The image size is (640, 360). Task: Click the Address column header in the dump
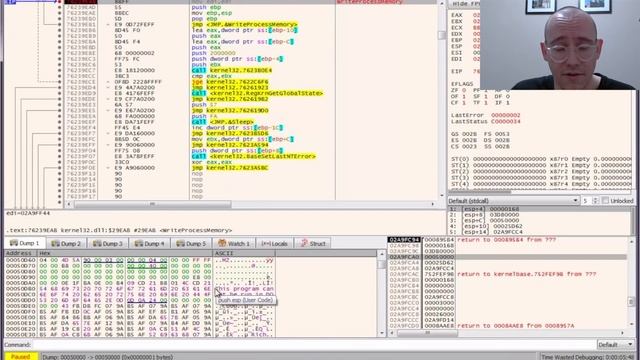pyautogui.click(x=20, y=253)
